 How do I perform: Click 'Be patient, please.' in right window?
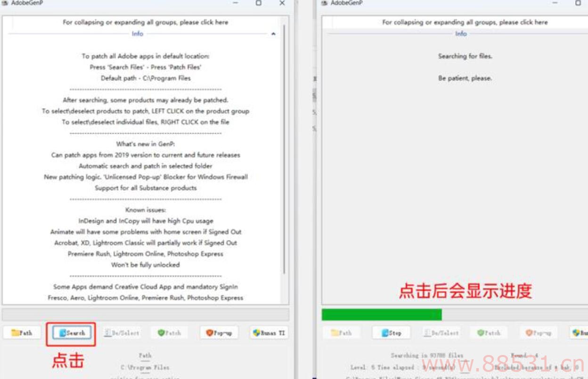[465, 78]
